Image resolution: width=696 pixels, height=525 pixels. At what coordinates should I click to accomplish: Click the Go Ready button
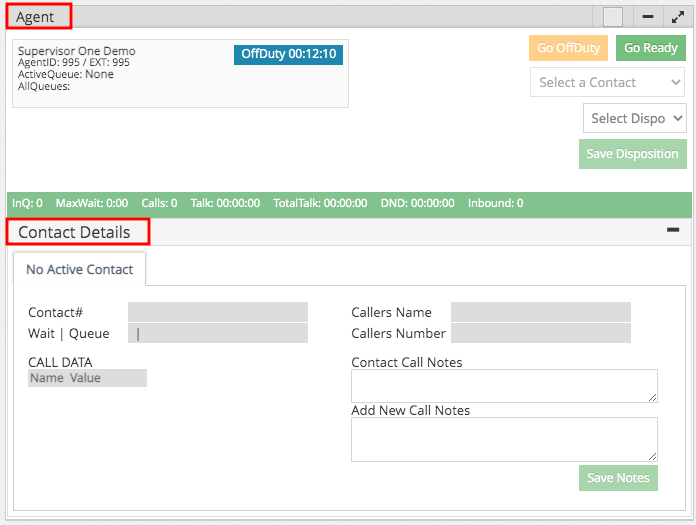651,47
